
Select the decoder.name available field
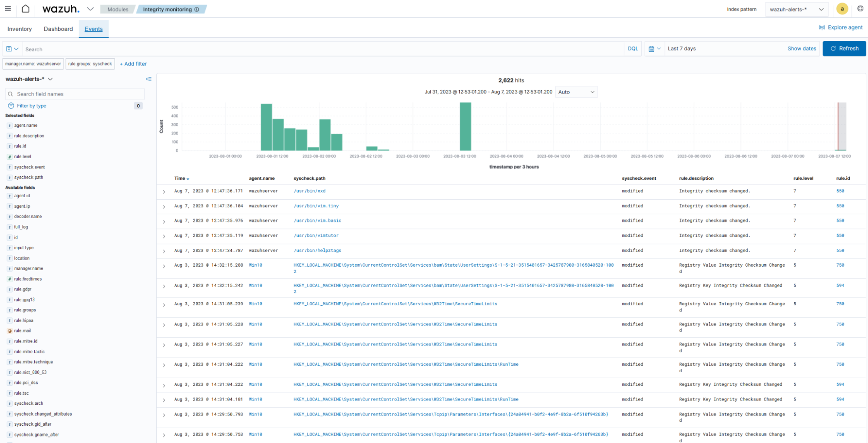pyautogui.click(x=28, y=216)
